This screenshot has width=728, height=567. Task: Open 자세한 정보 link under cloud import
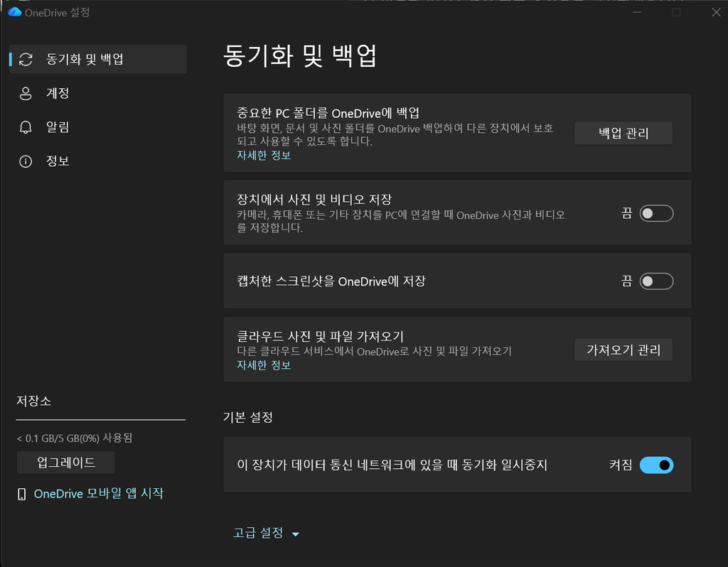[264, 365]
